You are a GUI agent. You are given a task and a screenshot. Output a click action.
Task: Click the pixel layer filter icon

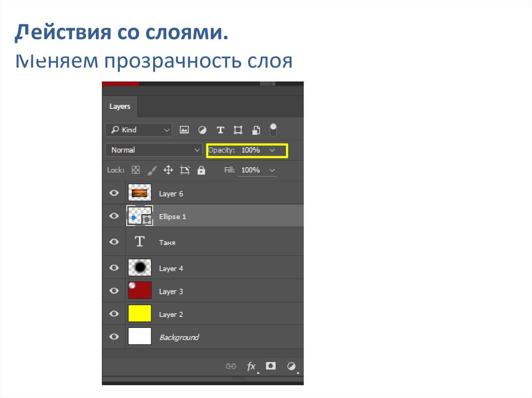[184, 130]
